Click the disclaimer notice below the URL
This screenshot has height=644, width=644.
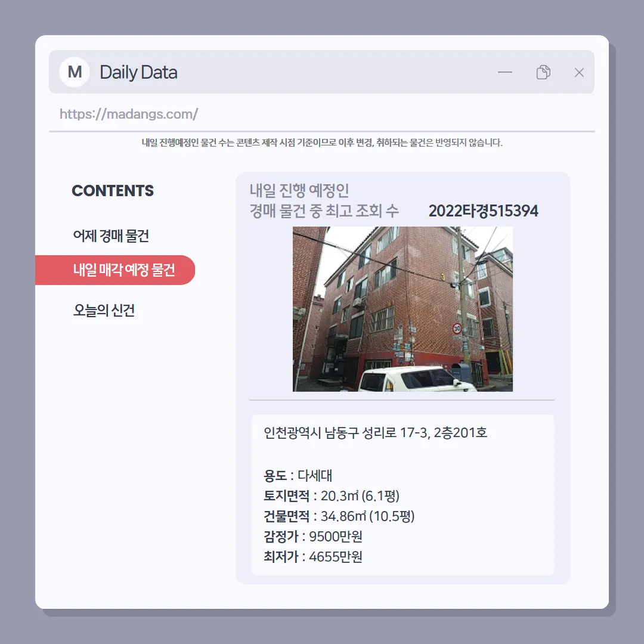click(x=322, y=143)
